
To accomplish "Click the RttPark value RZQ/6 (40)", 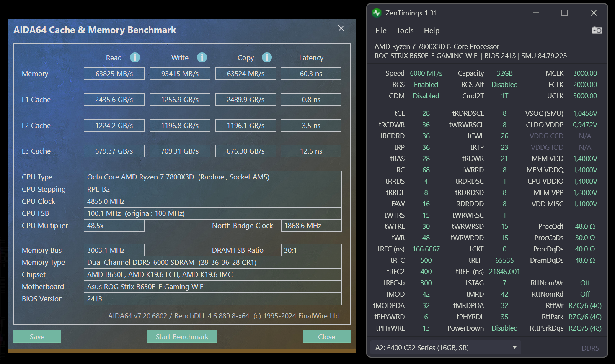I will 585,317.
